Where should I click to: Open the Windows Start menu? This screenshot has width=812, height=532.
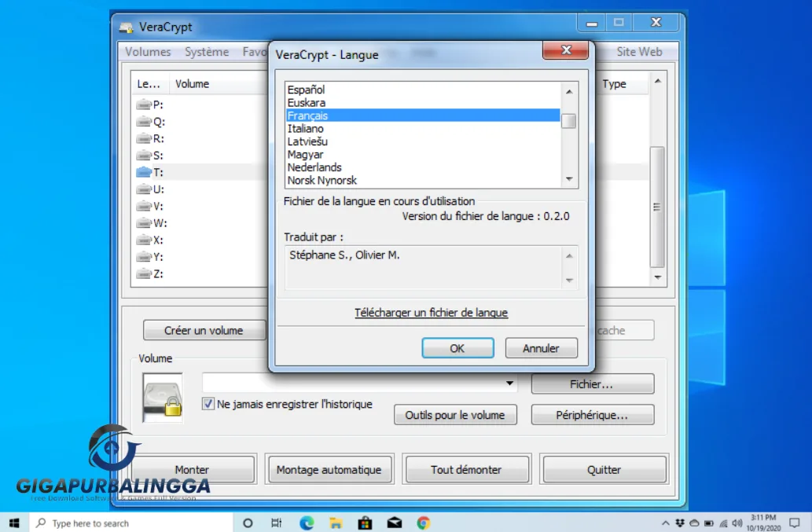tap(14, 523)
